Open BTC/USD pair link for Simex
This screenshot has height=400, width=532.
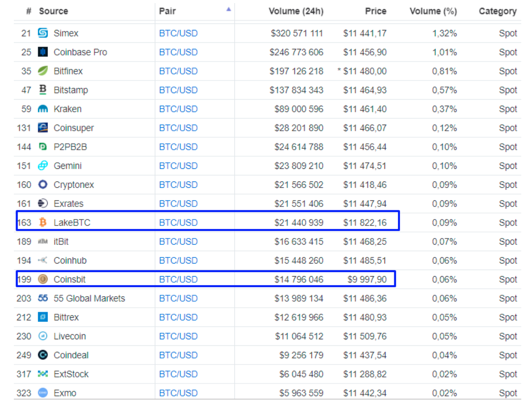[178, 33]
